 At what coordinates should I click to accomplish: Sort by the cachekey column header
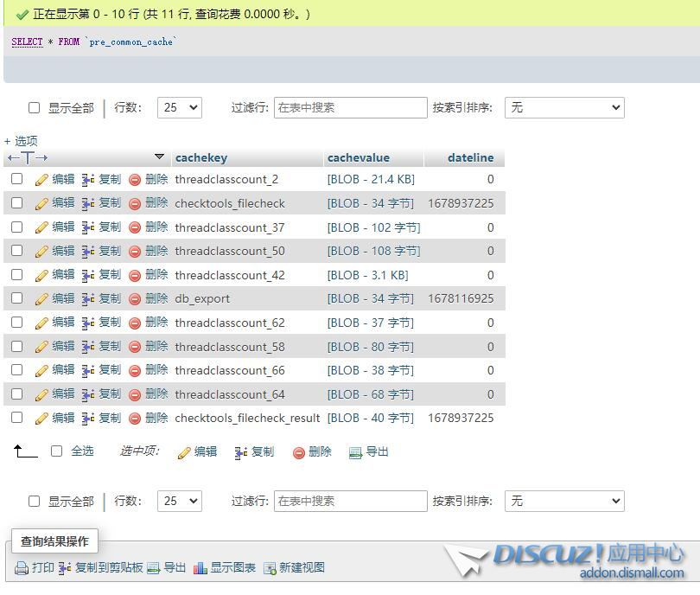[x=201, y=157]
